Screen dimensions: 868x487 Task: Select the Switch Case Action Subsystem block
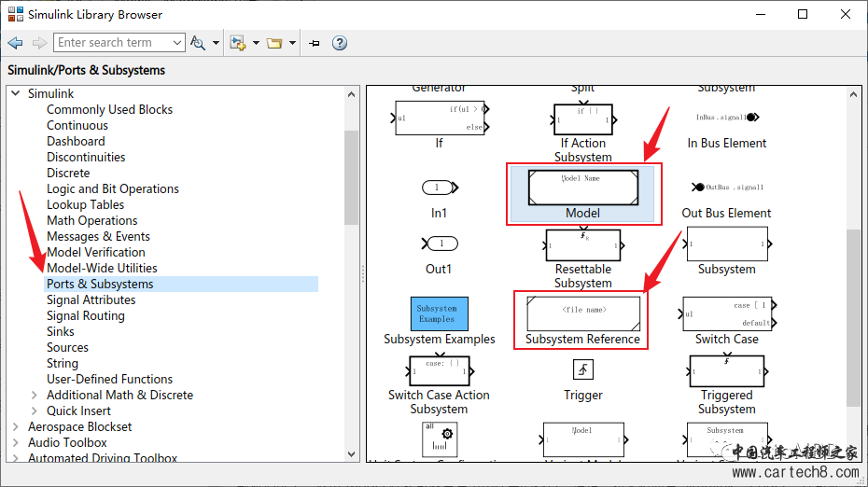point(440,370)
